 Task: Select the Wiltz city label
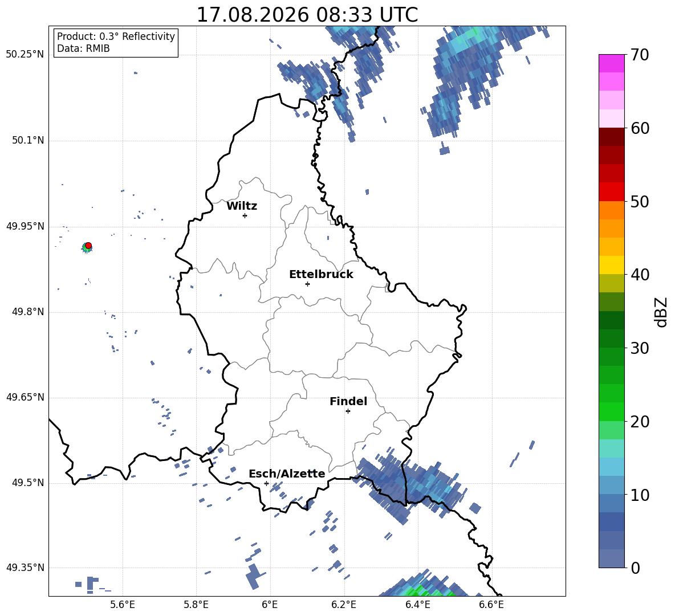point(242,206)
